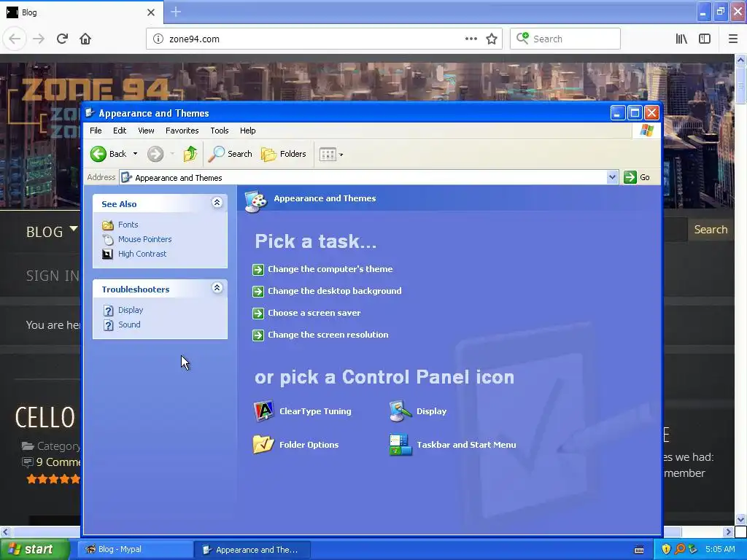Click the Appearance and Themes taskbar button

tap(252, 550)
